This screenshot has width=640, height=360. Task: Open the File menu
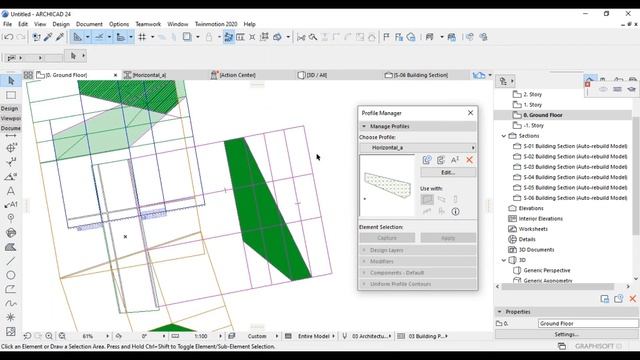pos(7,24)
